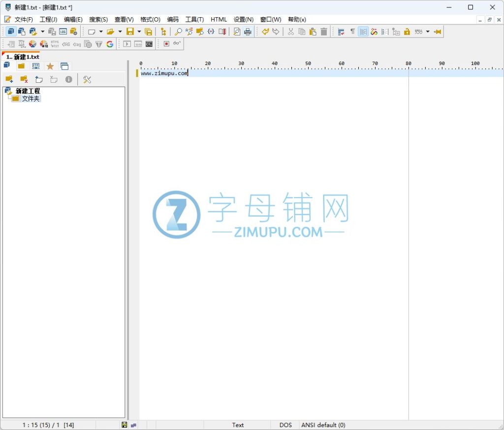Open the Find magnifier tool in toolbar
This screenshot has height=430, width=504.
(x=178, y=32)
